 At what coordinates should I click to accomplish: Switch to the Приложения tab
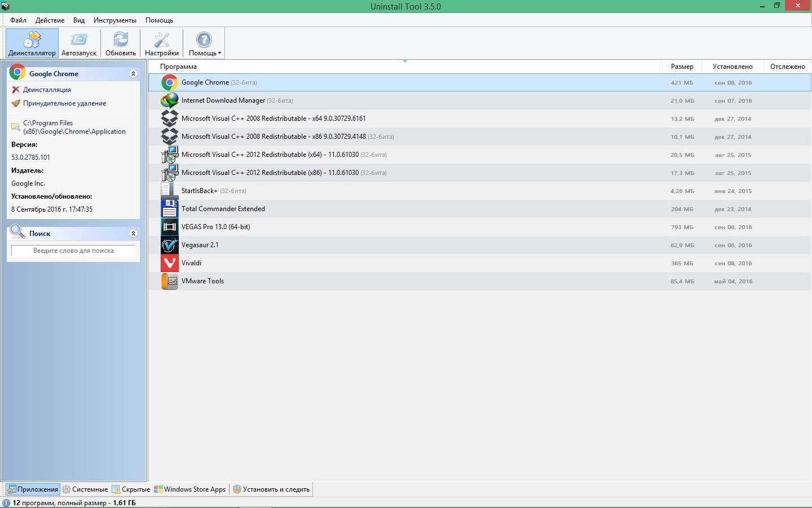click(33, 489)
